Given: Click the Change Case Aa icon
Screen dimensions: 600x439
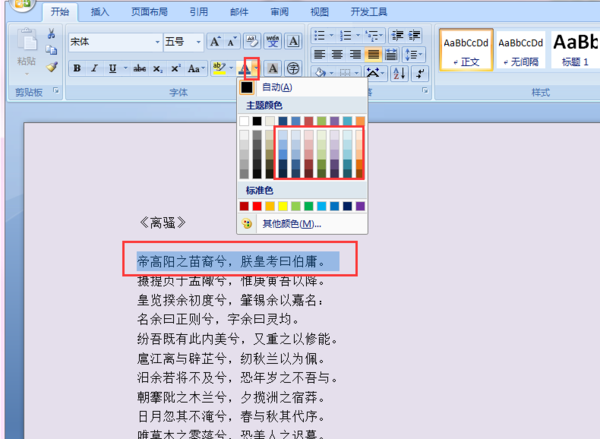Looking at the screenshot, I should 195,69.
